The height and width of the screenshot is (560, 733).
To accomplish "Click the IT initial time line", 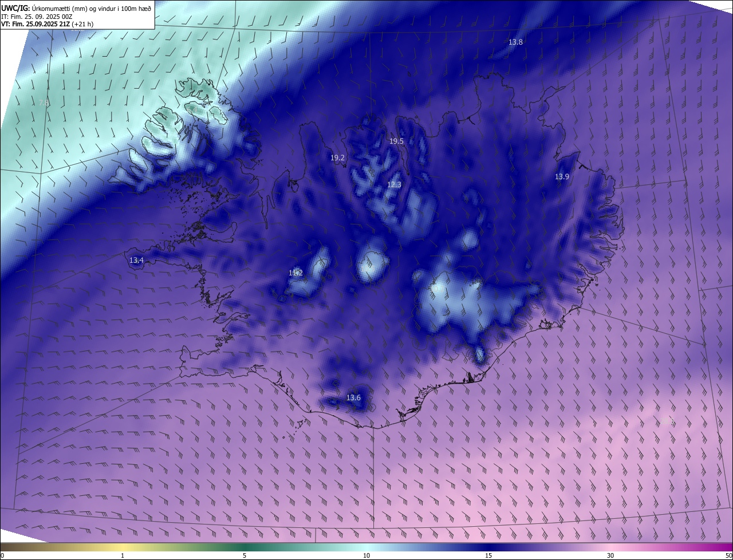I will pyautogui.click(x=36, y=16).
